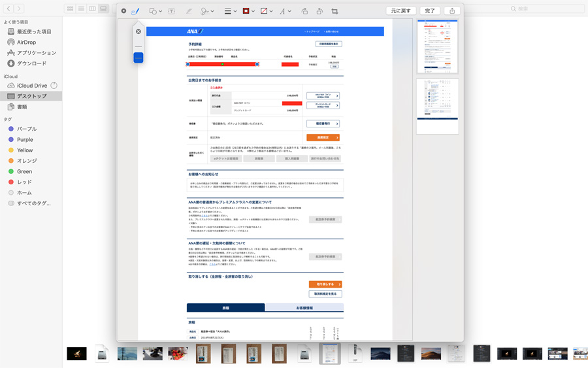Filter by the パープル tag
588x368 pixels.
pyautogui.click(x=31, y=129)
